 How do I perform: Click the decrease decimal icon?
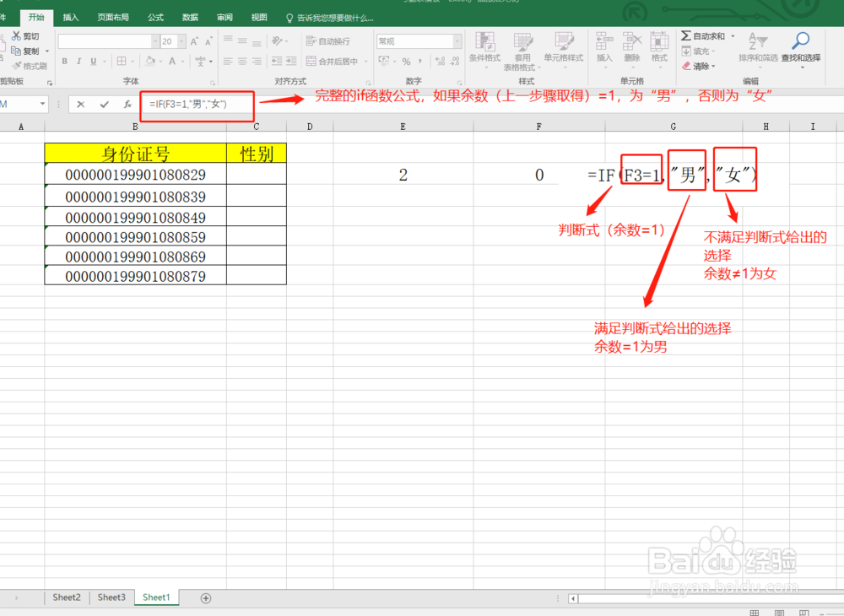point(455,62)
